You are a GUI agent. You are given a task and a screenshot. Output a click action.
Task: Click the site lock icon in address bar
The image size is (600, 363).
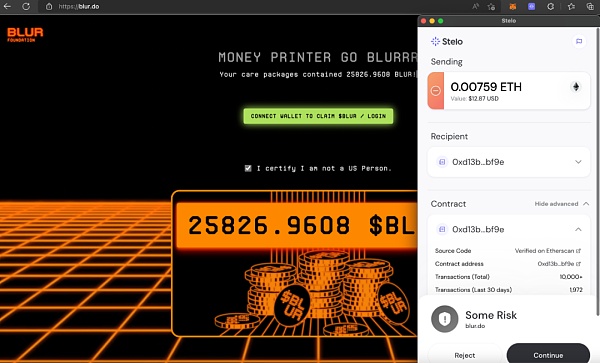click(49, 7)
